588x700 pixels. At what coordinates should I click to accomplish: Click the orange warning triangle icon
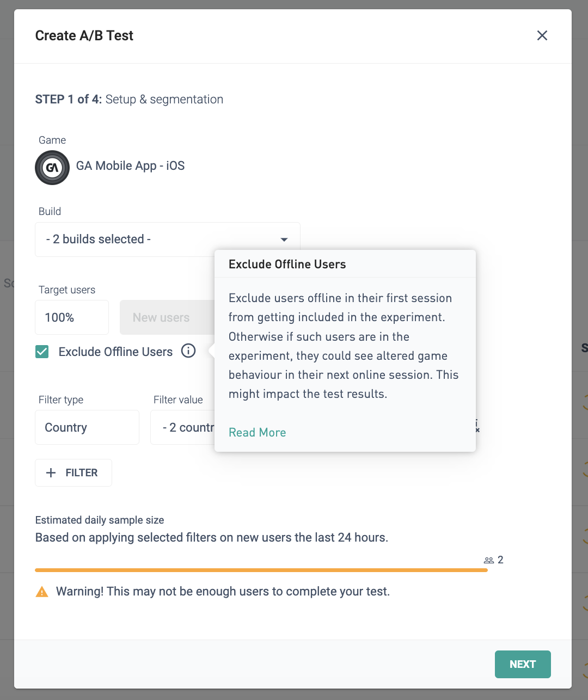click(42, 592)
